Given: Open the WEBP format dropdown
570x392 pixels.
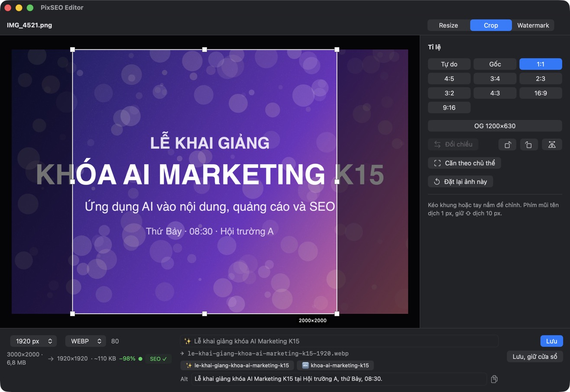Looking at the screenshot, I should (x=86, y=341).
